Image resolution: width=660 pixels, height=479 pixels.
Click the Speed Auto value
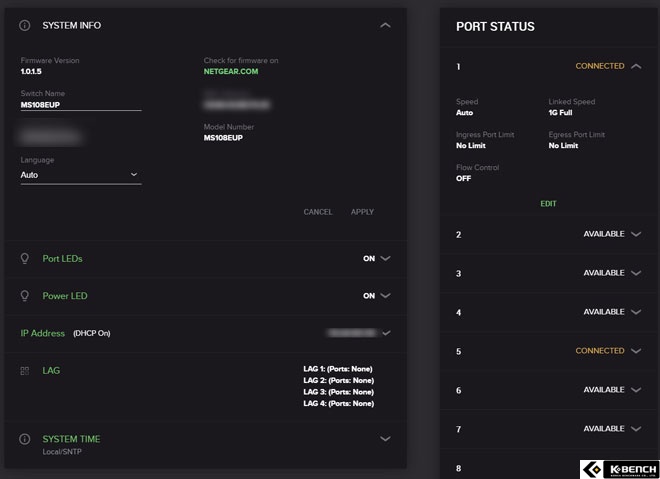tap(464, 113)
